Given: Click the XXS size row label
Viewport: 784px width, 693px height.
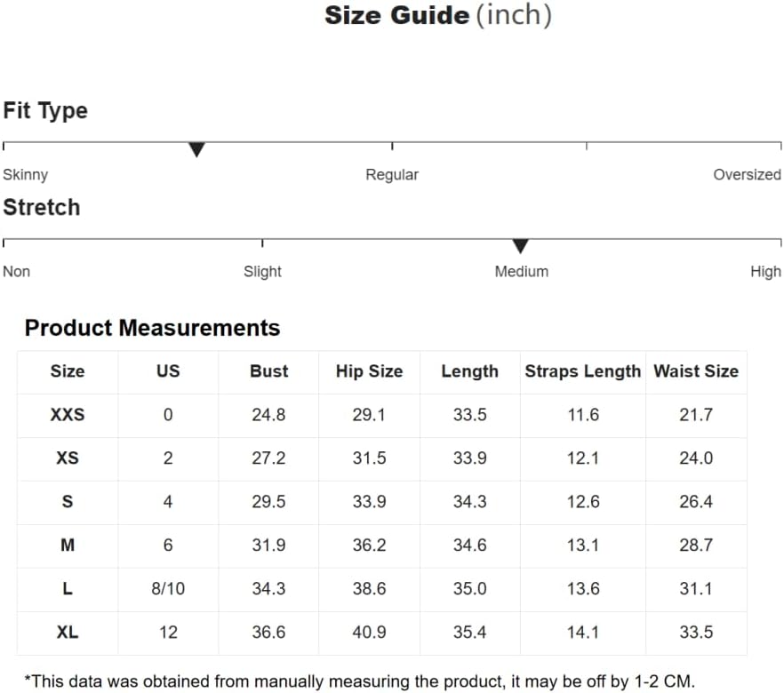Looking at the screenshot, I should pos(68,415).
